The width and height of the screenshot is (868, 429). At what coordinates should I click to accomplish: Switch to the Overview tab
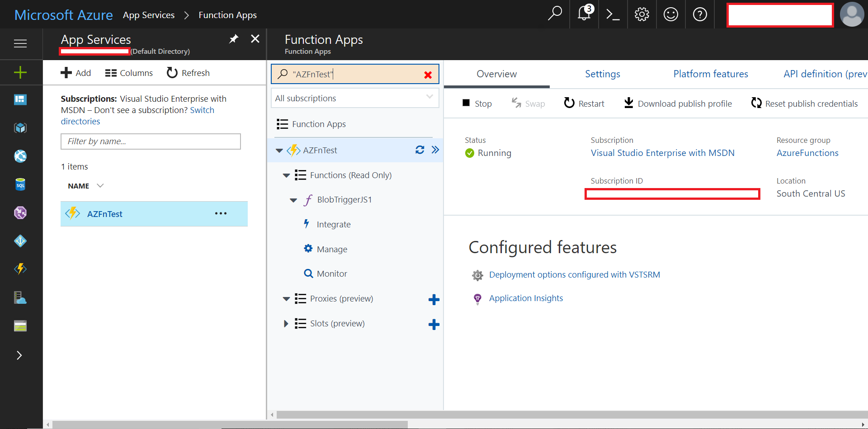tap(496, 74)
